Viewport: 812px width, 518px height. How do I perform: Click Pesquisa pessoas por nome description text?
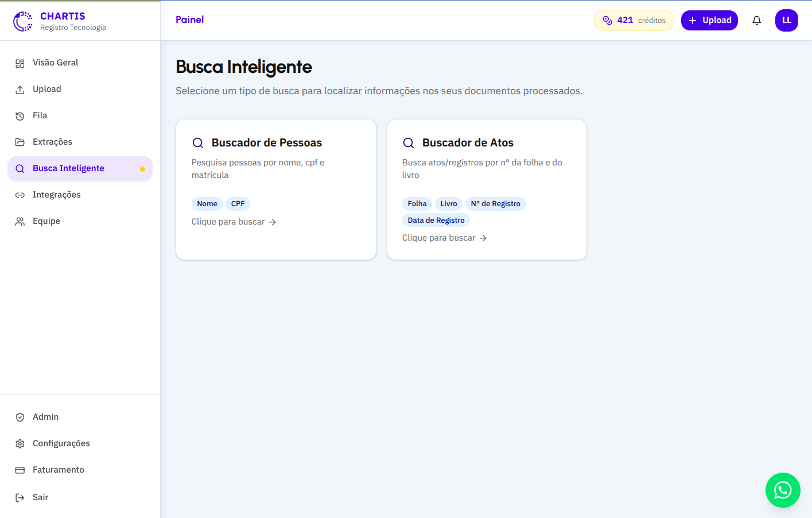point(258,169)
